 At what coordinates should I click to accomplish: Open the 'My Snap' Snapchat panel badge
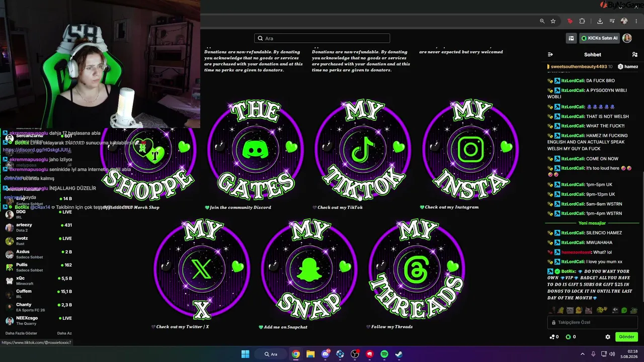pyautogui.click(x=309, y=269)
